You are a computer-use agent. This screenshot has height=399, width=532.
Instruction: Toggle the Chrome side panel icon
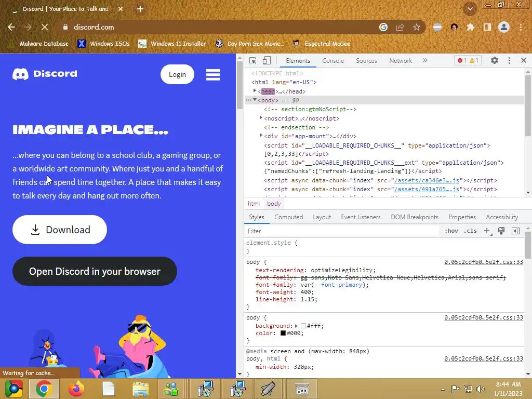pos(487,27)
